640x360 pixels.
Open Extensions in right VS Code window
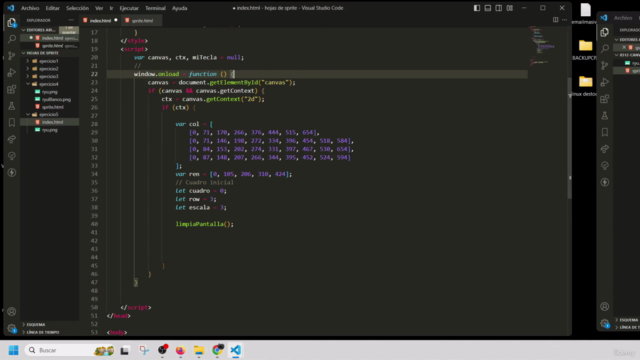coord(604,99)
